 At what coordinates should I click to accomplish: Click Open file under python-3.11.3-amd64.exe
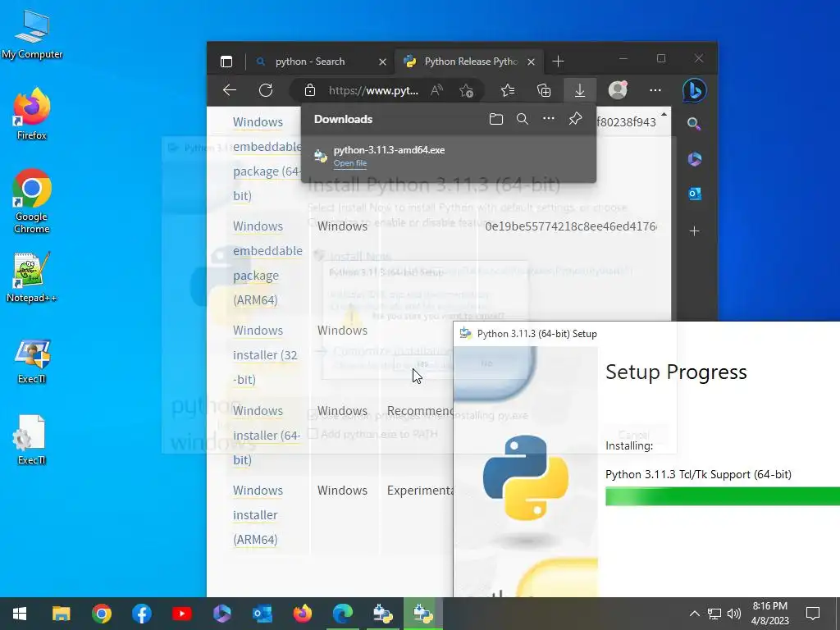pyautogui.click(x=349, y=163)
